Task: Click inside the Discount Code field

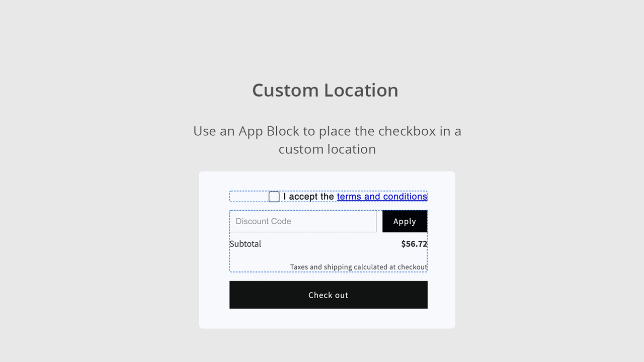Action: 302,221
